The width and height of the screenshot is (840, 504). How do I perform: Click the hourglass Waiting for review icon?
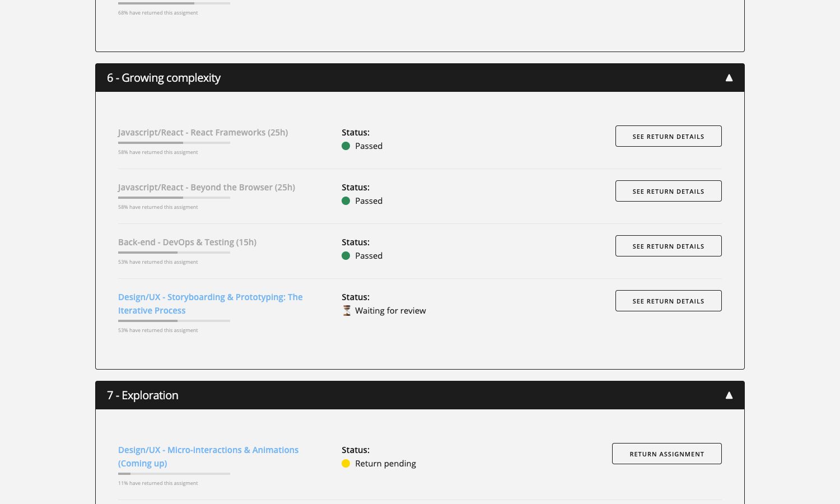pyautogui.click(x=347, y=311)
